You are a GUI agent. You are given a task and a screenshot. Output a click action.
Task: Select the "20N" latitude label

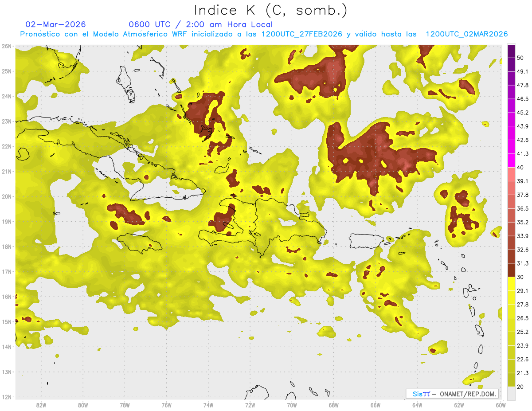tap(7, 196)
